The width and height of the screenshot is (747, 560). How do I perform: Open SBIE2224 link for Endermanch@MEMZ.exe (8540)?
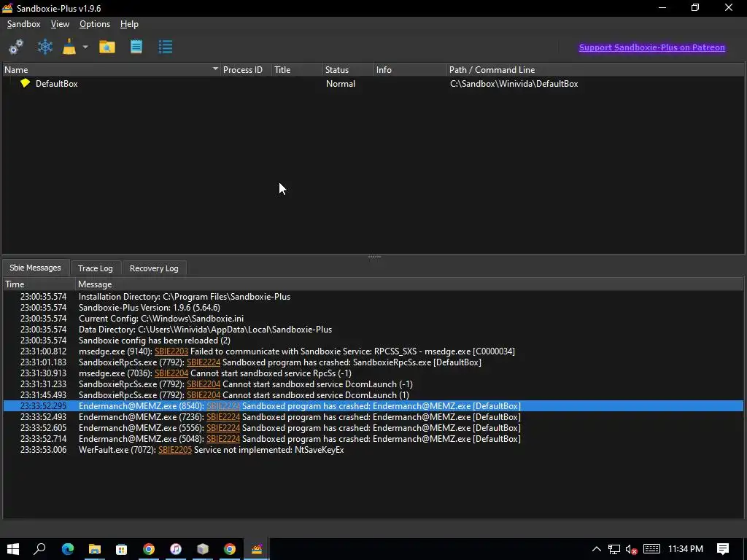[223, 406]
